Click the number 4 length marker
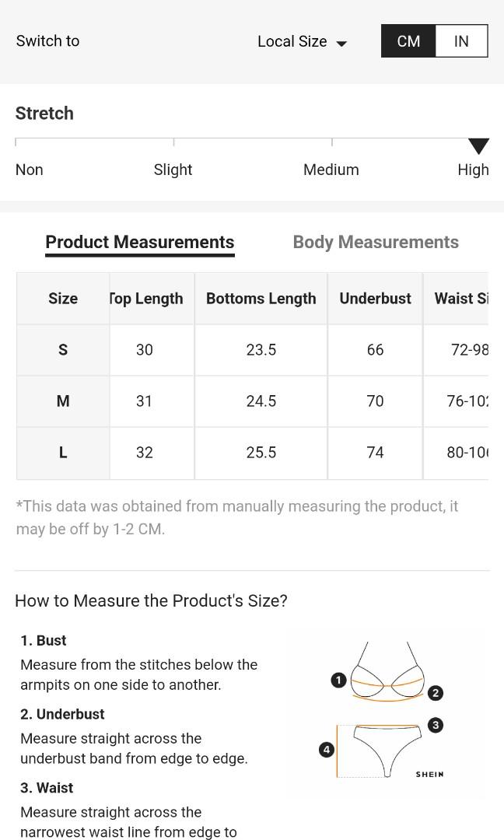This screenshot has width=504, height=840. click(x=327, y=750)
